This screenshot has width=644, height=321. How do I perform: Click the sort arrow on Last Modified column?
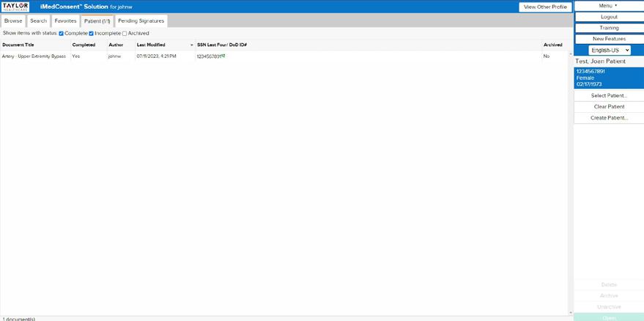pyautogui.click(x=192, y=45)
